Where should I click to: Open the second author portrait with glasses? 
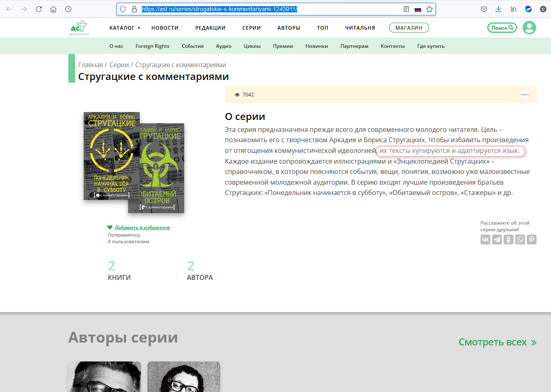click(184, 377)
